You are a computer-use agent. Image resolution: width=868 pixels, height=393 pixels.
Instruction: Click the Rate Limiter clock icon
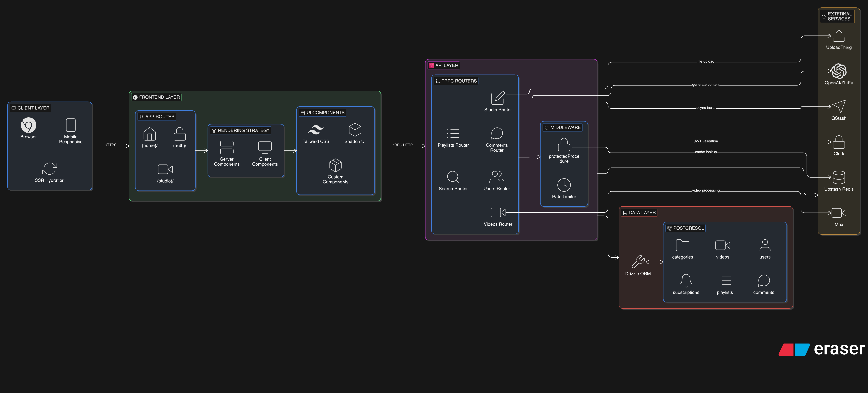pyautogui.click(x=564, y=185)
